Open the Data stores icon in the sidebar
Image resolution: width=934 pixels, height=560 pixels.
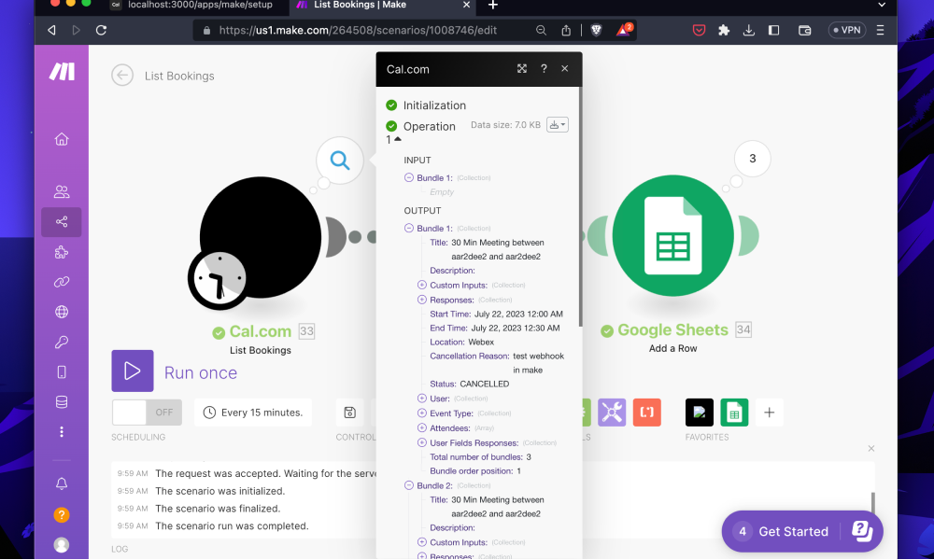62,401
